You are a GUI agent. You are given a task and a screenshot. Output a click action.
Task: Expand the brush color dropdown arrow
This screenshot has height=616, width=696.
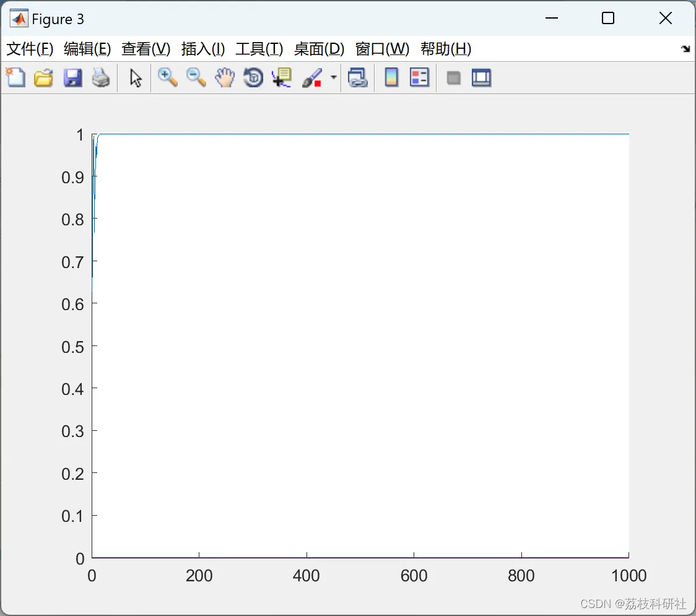(334, 77)
